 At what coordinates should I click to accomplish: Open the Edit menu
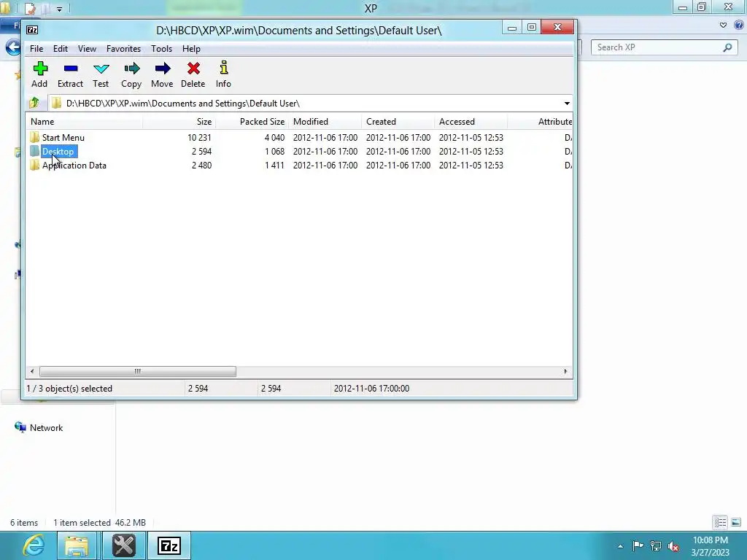click(x=61, y=49)
